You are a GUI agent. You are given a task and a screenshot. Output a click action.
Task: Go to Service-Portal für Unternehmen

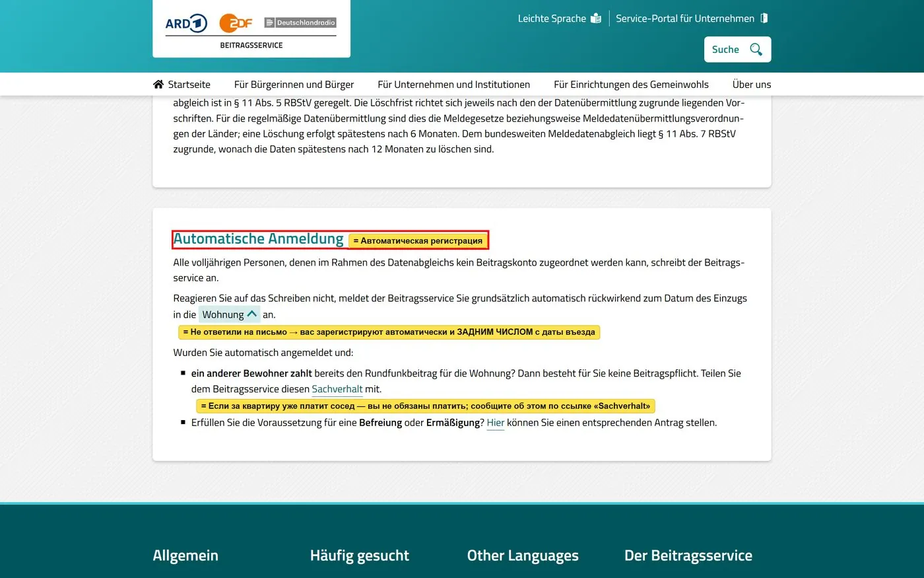pos(692,18)
